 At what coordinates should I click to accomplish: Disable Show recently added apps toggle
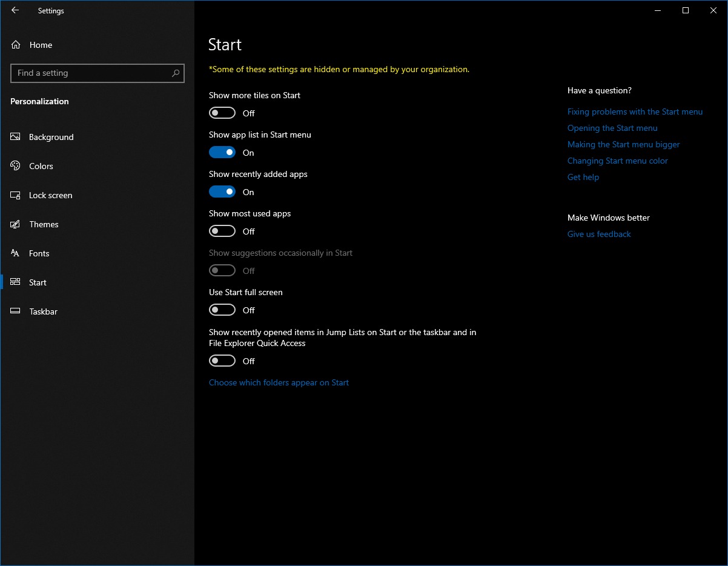[x=222, y=192]
